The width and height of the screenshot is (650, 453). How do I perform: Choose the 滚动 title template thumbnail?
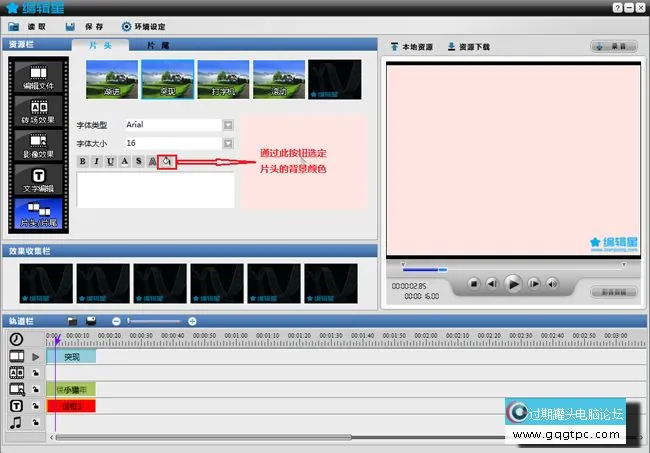click(x=279, y=79)
